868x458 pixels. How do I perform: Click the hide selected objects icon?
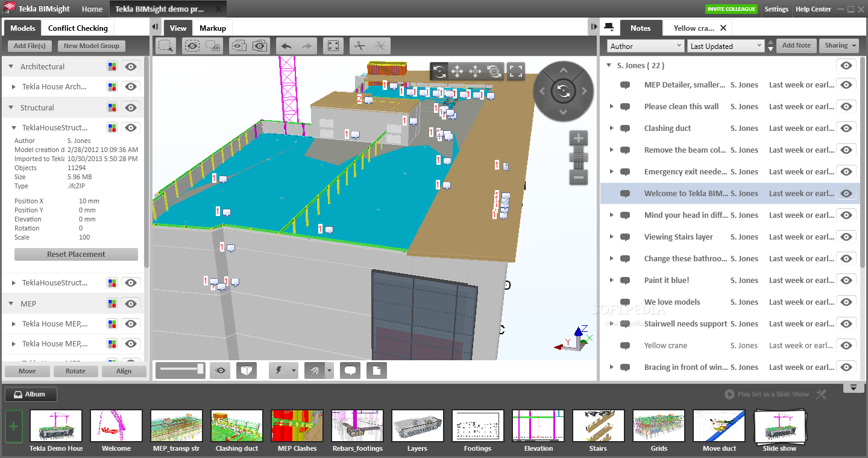(192, 46)
